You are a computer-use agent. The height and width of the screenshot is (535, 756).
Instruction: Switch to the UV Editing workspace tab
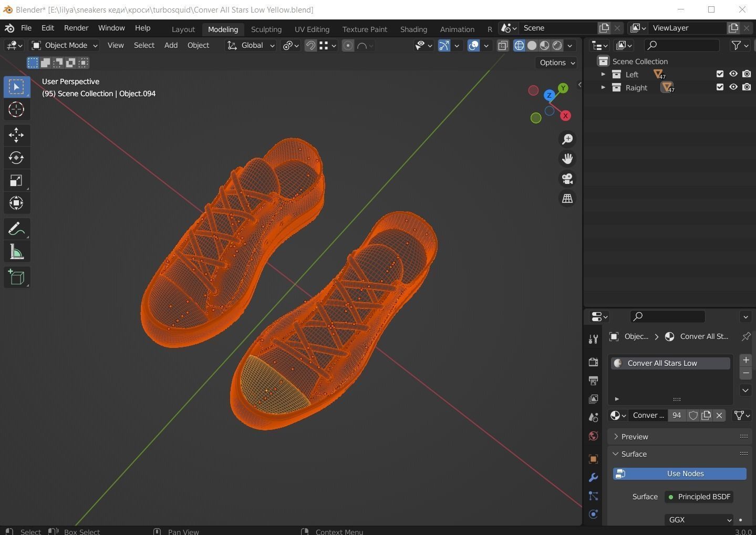click(312, 29)
